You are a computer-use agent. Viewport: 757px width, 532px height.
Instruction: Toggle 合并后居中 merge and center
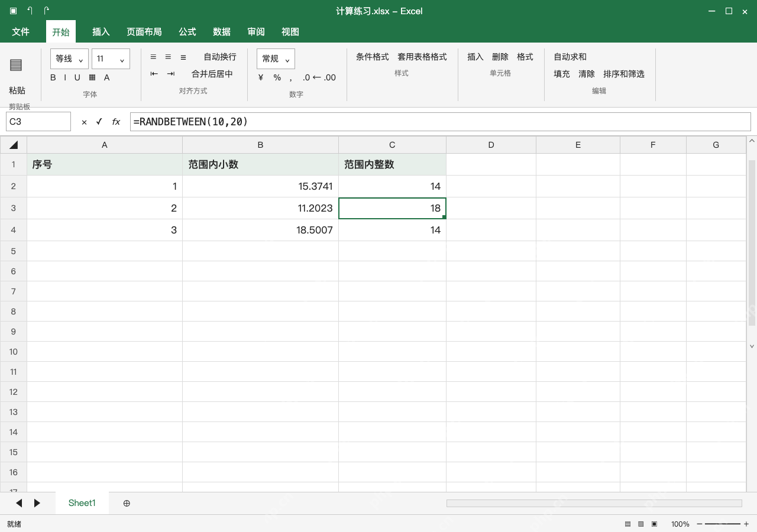pos(212,74)
